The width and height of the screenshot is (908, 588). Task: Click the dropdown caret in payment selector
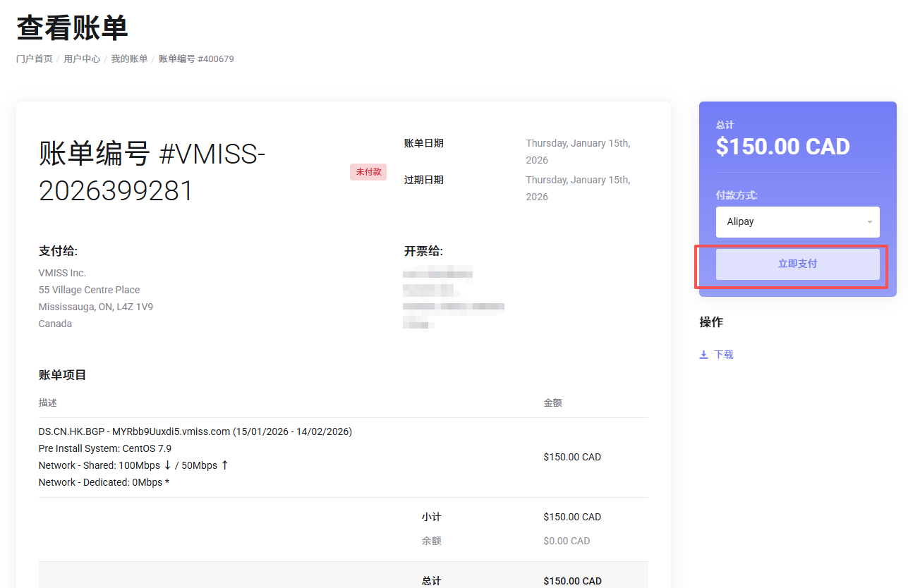(869, 222)
